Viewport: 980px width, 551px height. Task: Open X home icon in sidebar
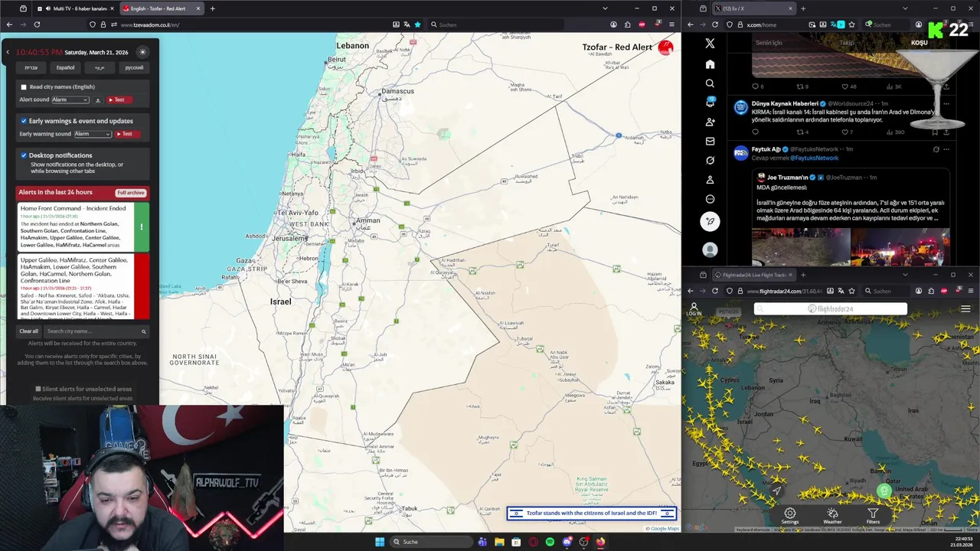(710, 64)
